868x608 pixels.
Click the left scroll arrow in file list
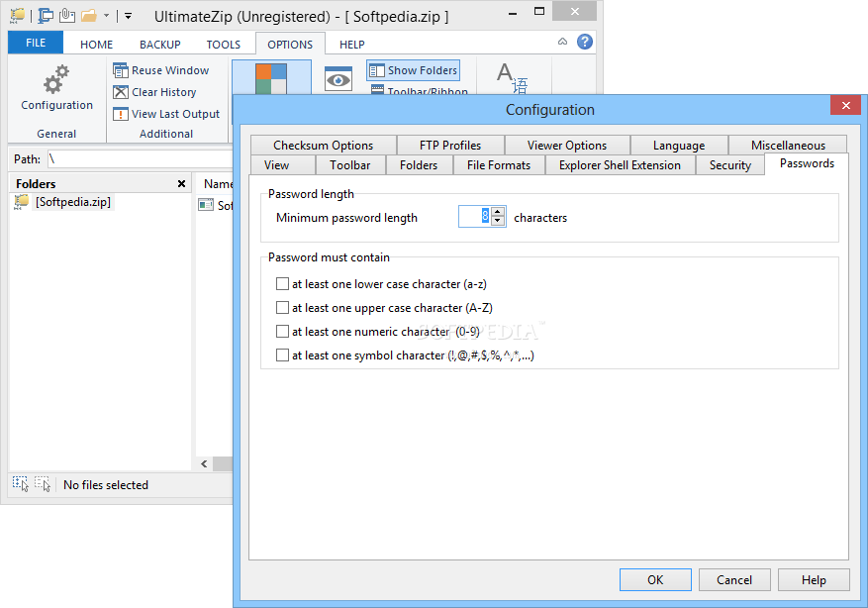204,464
